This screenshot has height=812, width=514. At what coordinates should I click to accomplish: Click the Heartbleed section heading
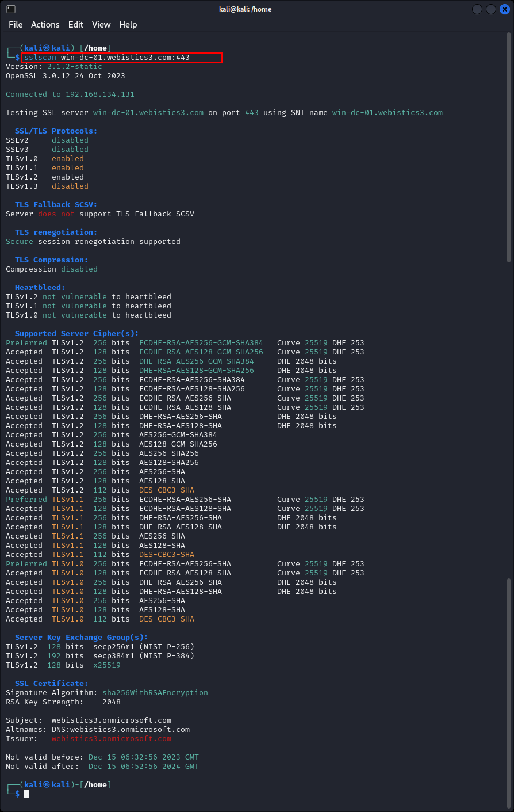[40, 288]
